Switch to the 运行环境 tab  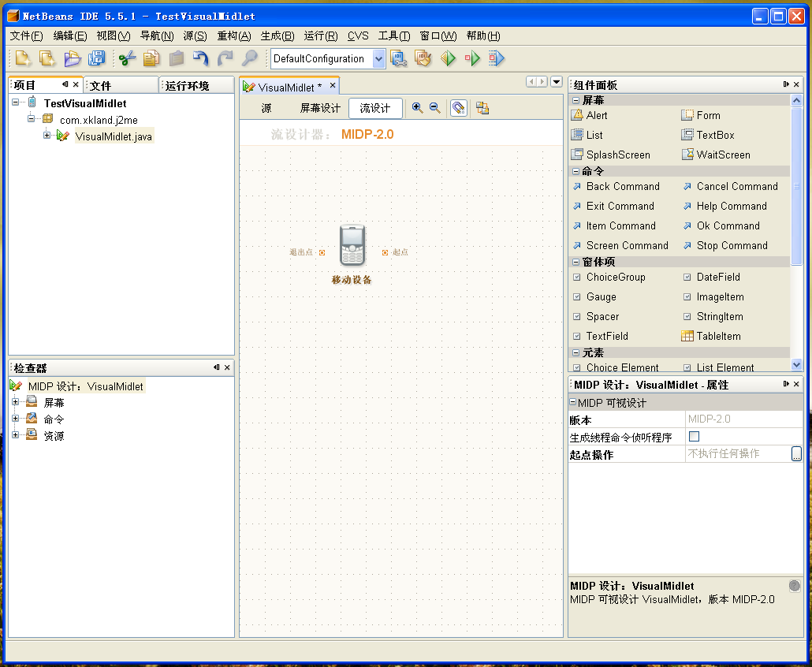187,85
